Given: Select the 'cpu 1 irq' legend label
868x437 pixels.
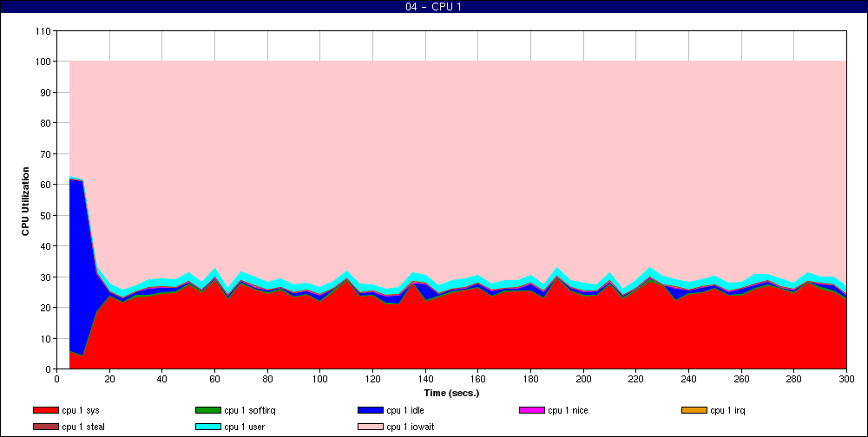Looking at the screenshot, I should pos(728,410).
